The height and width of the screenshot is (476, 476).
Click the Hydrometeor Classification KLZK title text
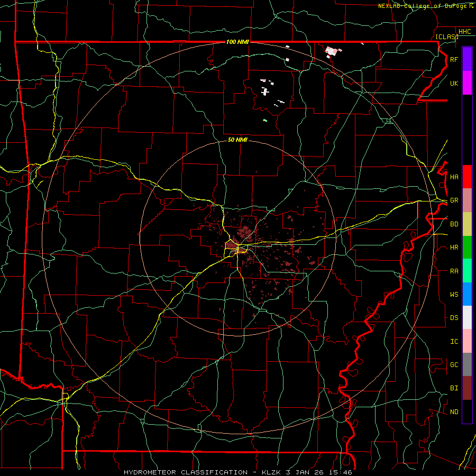(x=238, y=472)
